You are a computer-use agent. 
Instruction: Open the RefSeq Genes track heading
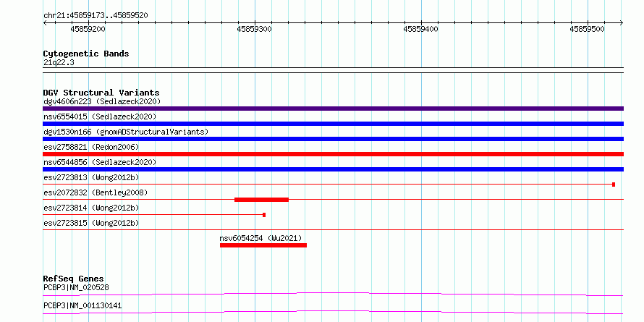point(73,279)
